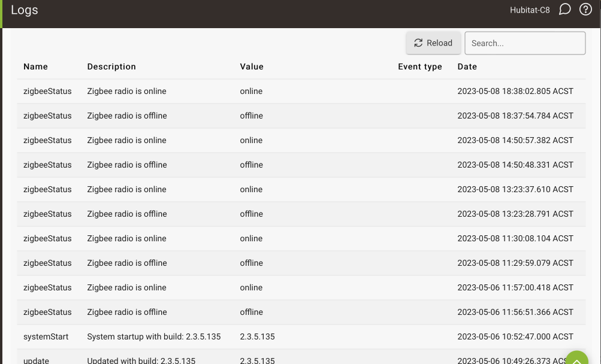Select date 2023-05-08 18:37:54.784 ACST

click(x=515, y=116)
